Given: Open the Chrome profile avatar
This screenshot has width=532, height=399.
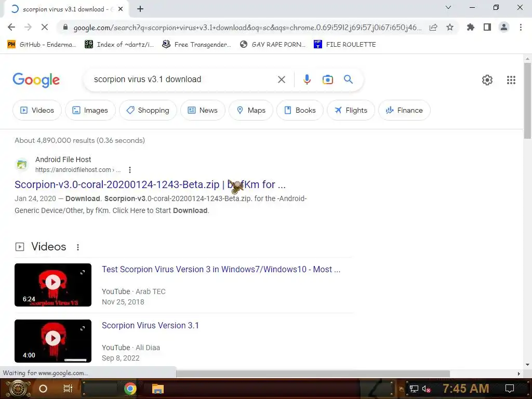Looking at the screenshot, I should coord(504,28).
